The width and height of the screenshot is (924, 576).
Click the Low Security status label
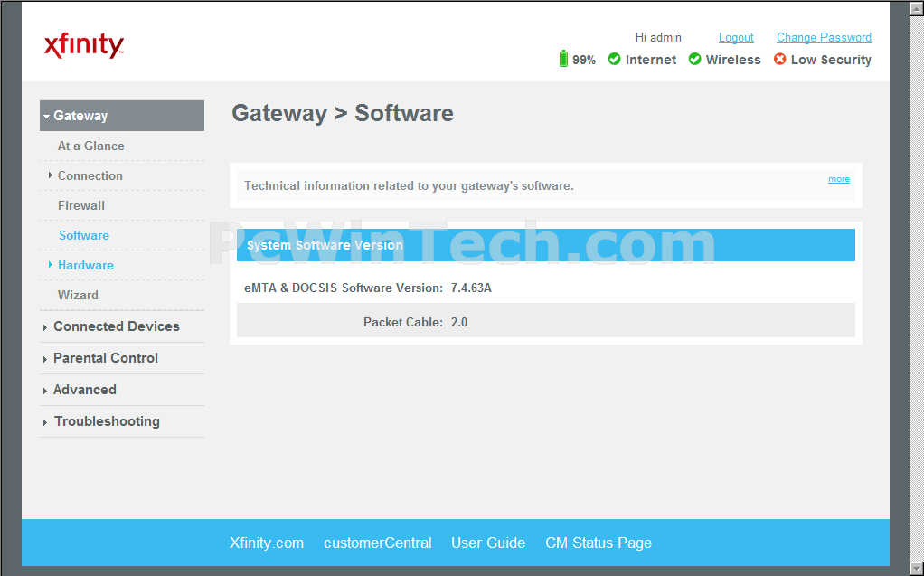tap(831, 60)
